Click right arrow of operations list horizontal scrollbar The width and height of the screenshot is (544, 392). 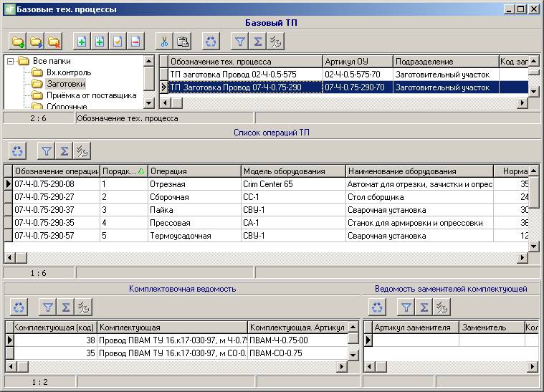click(x=523, y=257)
